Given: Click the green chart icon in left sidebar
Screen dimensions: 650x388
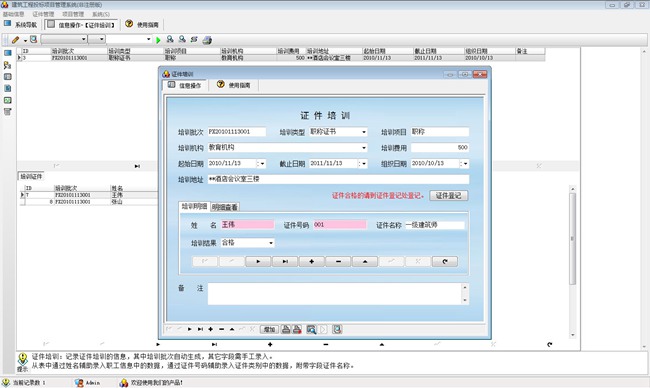Looking at the screenshot, I should tap(7, 100).
